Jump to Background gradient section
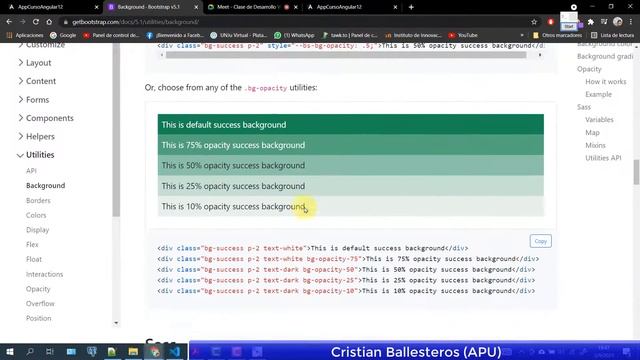 (605, 56)
